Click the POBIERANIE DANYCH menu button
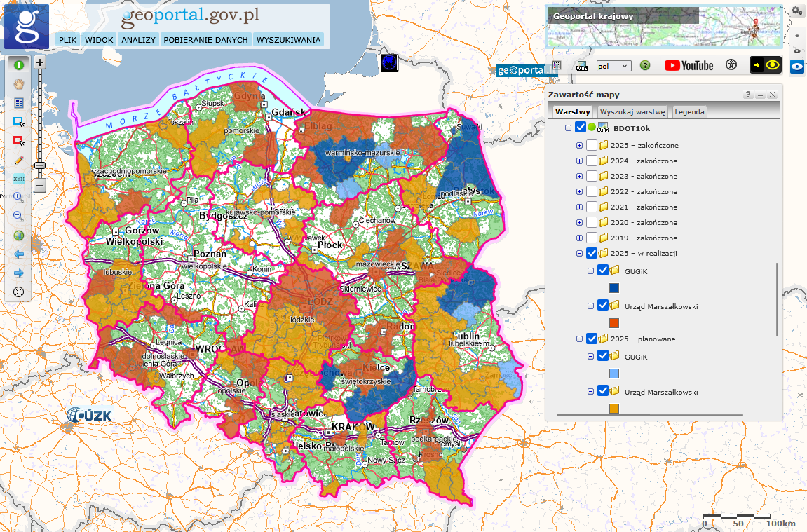The height and width of the screenshot is (532, 807). tap(205, 40)
